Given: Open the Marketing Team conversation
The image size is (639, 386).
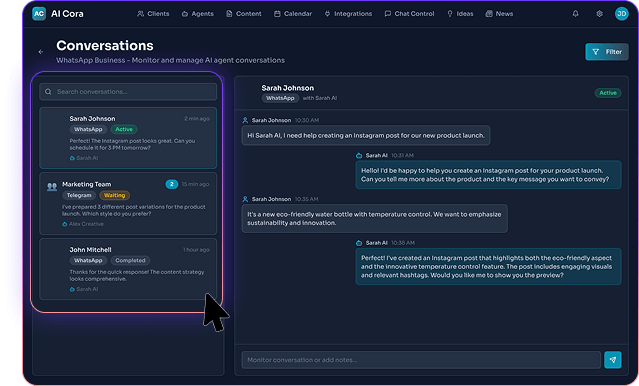Looking at the screenshot, I should click(128, 203).
